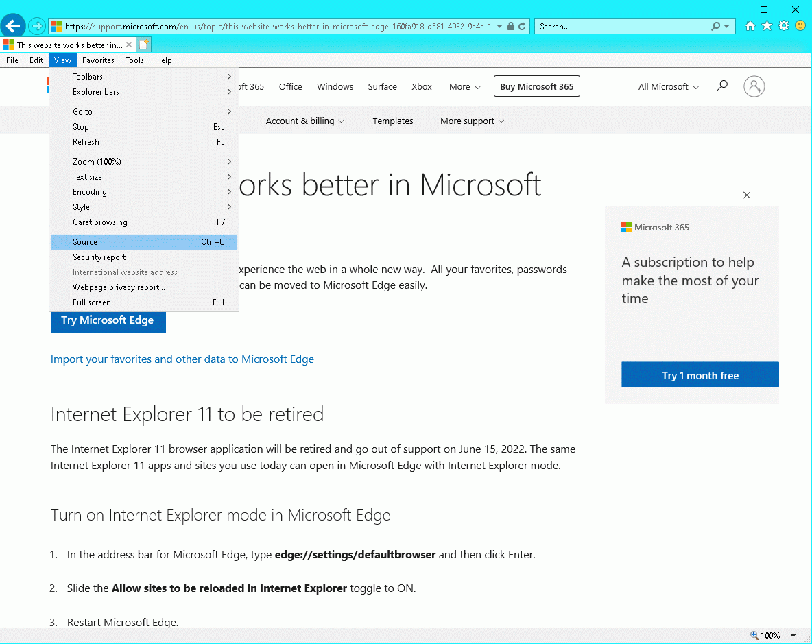Expand the All Microsoft dropdown
Viewport: 812px width, 644px height.
click(668, 87)
